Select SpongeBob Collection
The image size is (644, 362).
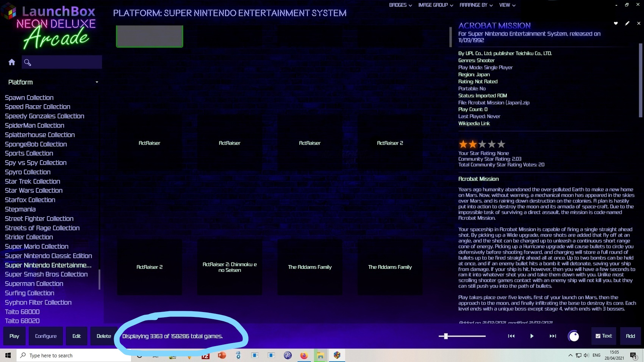[36, 144]
